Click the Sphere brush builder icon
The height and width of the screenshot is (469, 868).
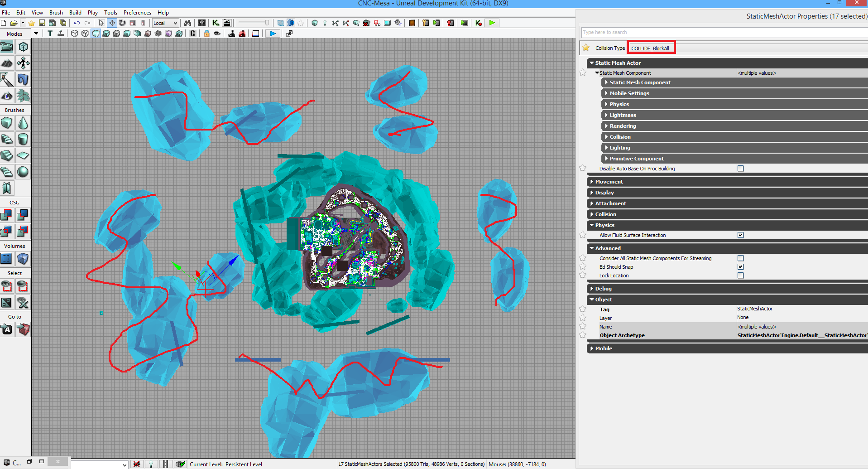click(23, 172)
